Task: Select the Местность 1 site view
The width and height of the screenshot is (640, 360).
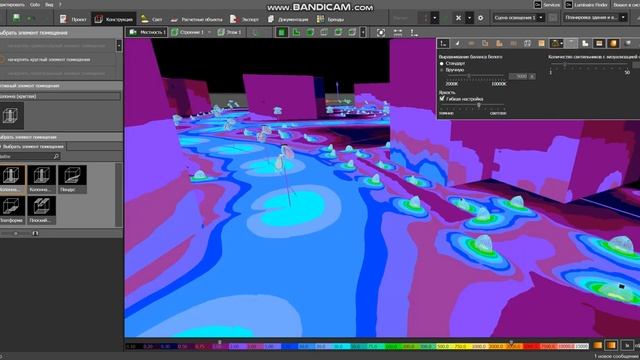Action: click(147, 32)
